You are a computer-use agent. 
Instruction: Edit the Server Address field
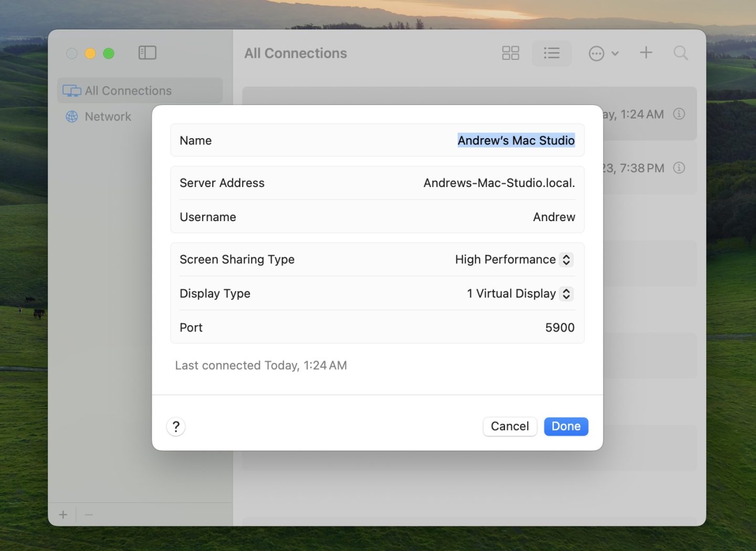(x=499, y=183)
